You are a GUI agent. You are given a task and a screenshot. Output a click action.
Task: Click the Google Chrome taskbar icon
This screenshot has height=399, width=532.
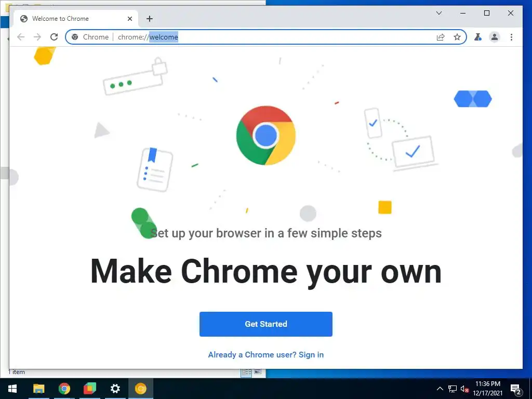(x=64, y=389)
